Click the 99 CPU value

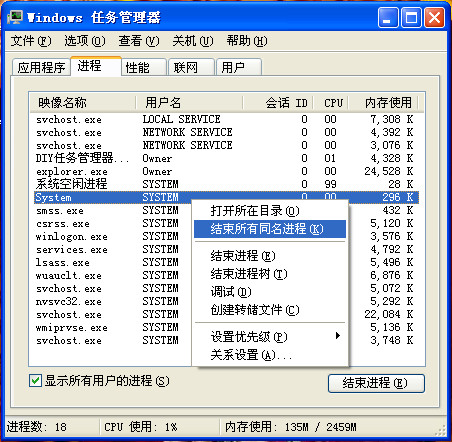(330, 184)
